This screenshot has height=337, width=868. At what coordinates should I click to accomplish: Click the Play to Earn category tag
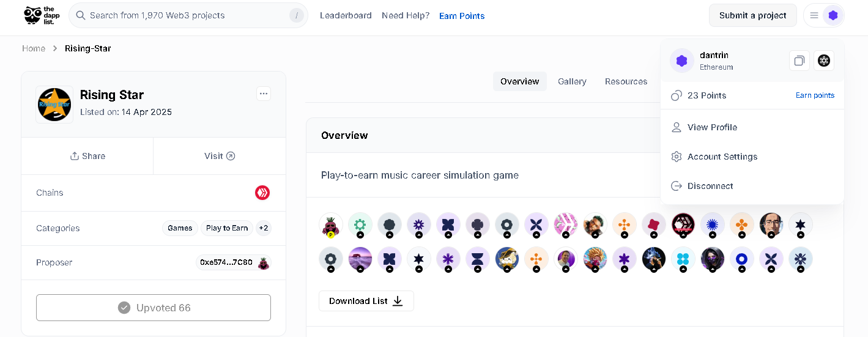(227, 228)
